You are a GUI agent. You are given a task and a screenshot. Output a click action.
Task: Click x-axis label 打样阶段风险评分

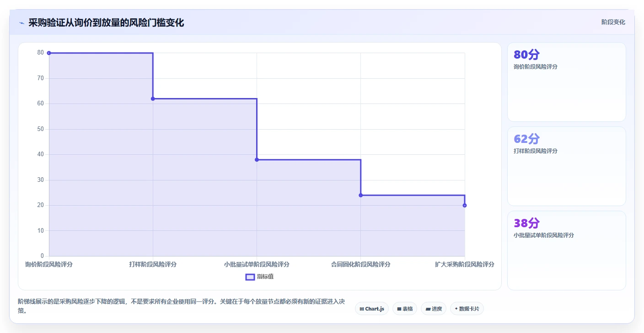pos(153,264)
